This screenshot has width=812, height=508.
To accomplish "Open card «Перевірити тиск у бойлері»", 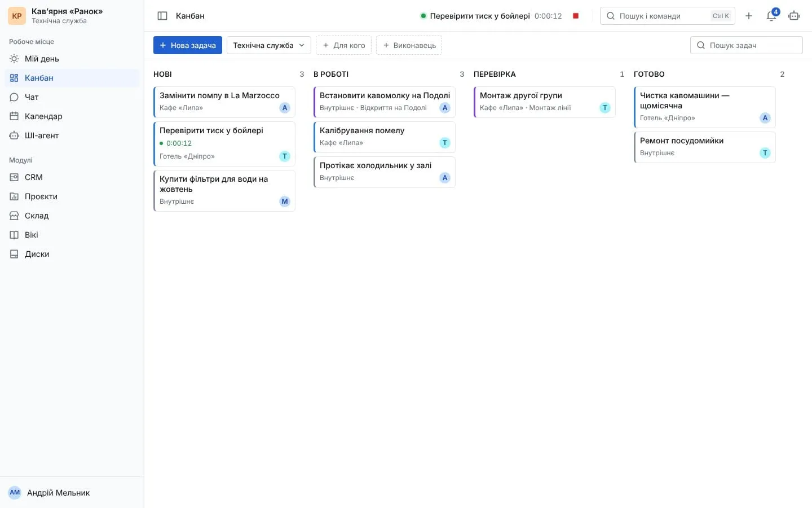I will (x=224, y=144).
